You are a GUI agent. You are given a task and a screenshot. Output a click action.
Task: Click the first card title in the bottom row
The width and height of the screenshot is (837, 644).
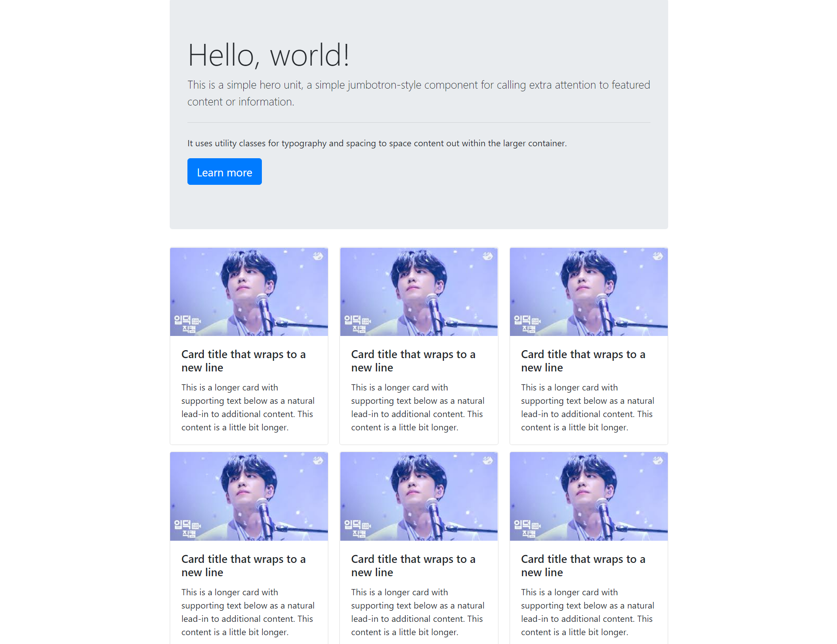click(244, 566)
